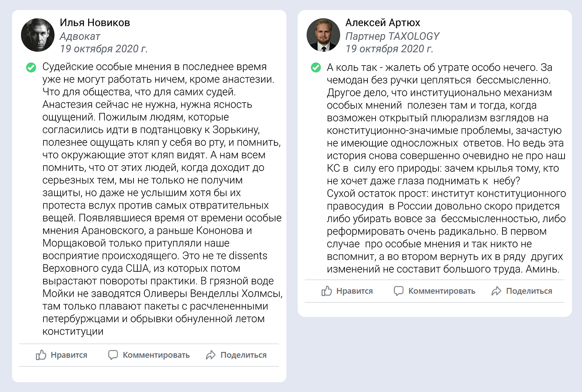
Task: Click green verified checkmark on Новиков's post
Action: tap(31, 67)
